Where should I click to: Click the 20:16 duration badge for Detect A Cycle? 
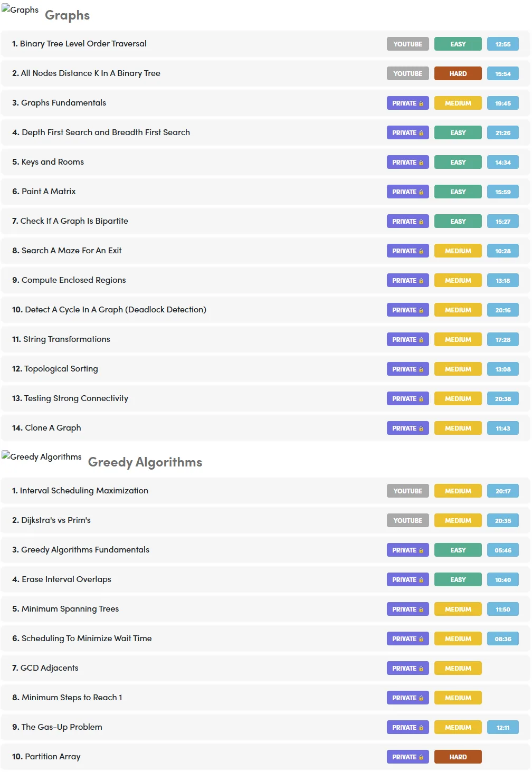pyautogui.click(x=502, y=310)
